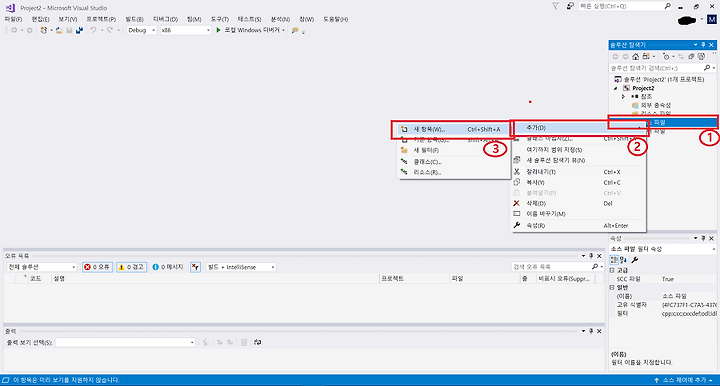Open the 전체 솔루션 scope dropdown
This screenshot has width=720, height=386.
coord(41,267)
